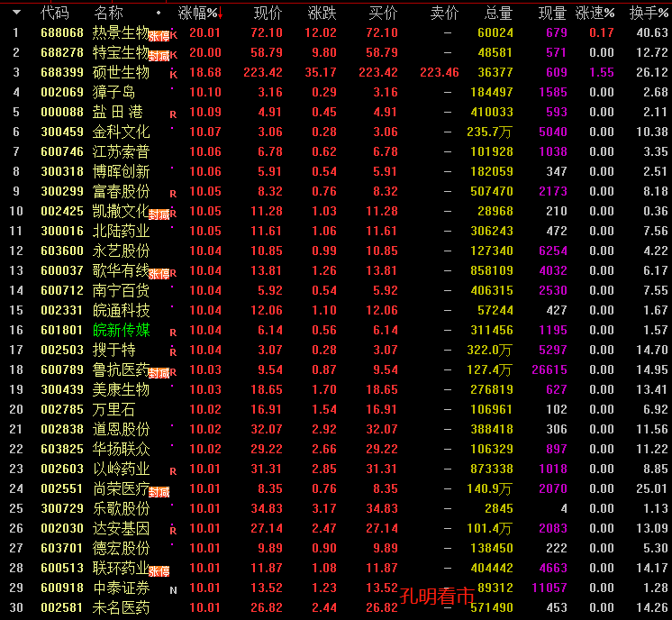Image resolution: width=672 pixels, height=620 pixels.
Task: Click the 涨停 tag beside 热景生物
Action: click(159, 36)
